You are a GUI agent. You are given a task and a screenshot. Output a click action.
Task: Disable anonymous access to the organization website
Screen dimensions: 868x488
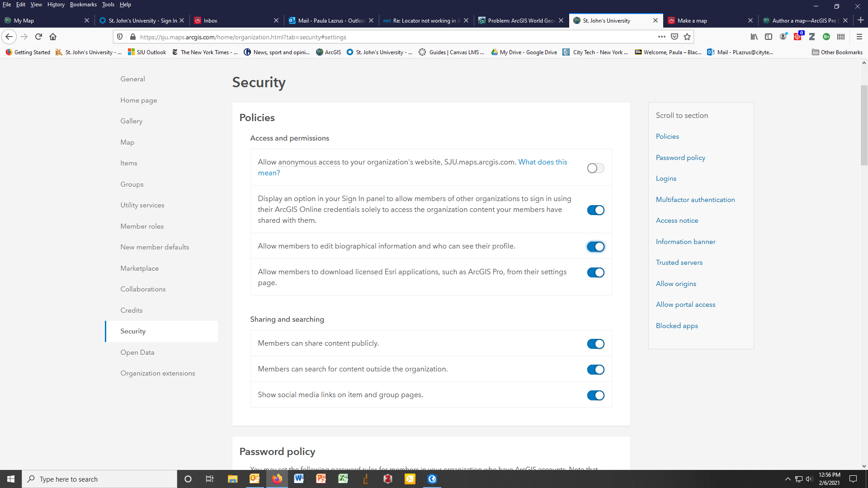pos(595,168)
